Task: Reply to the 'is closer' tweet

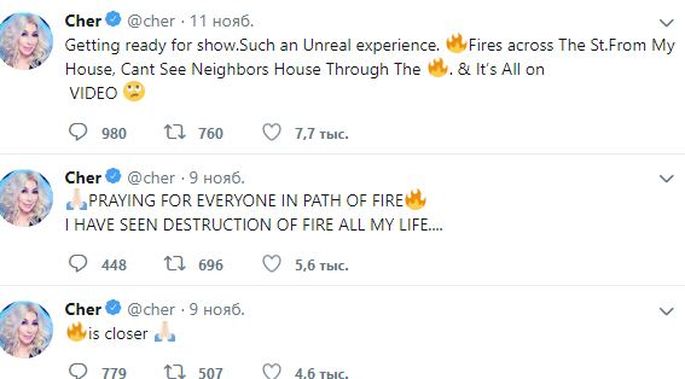Action: pyautogui.click(x=78, y=371)
